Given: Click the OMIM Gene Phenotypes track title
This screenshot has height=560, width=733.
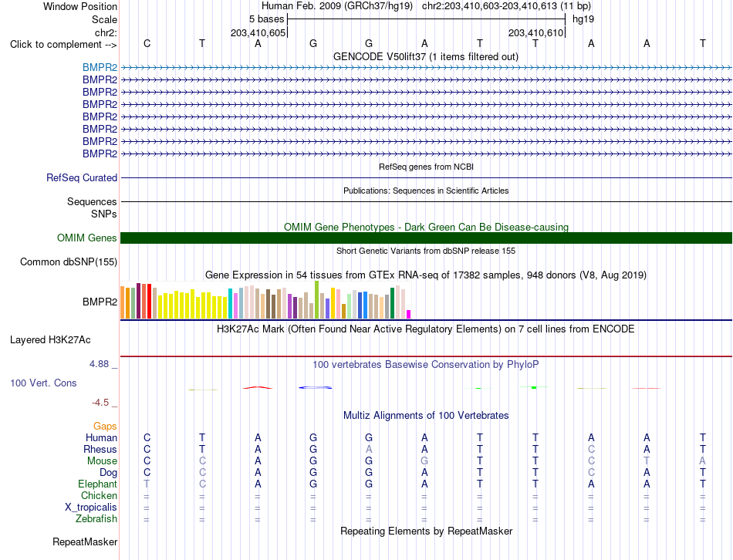Looking at the screenshot, I should point(426,228).
